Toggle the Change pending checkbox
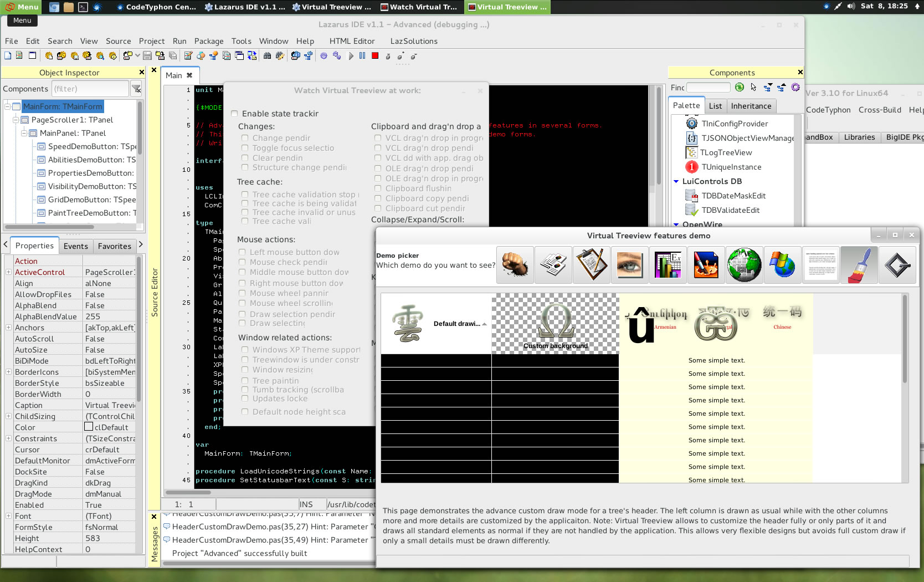The width and height of the screenshot is (924, 582). (245, 138)
